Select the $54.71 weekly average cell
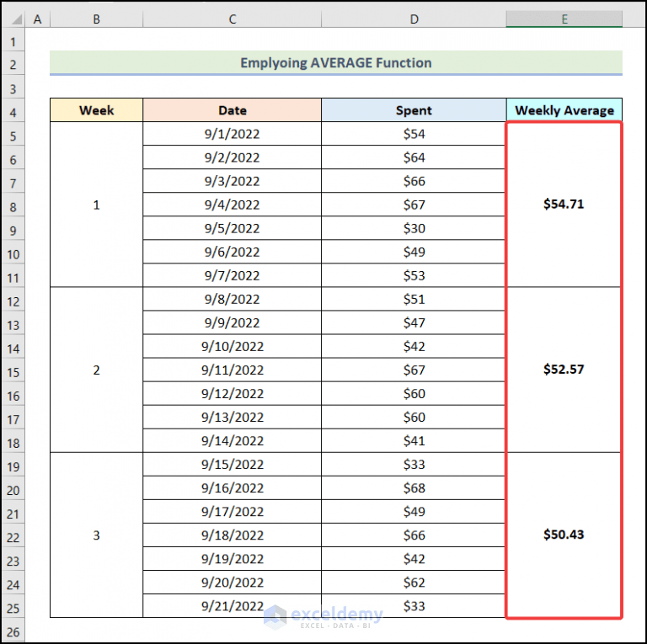Image resolution: width=647 pixels, height=644 pixels. [564, 205]
